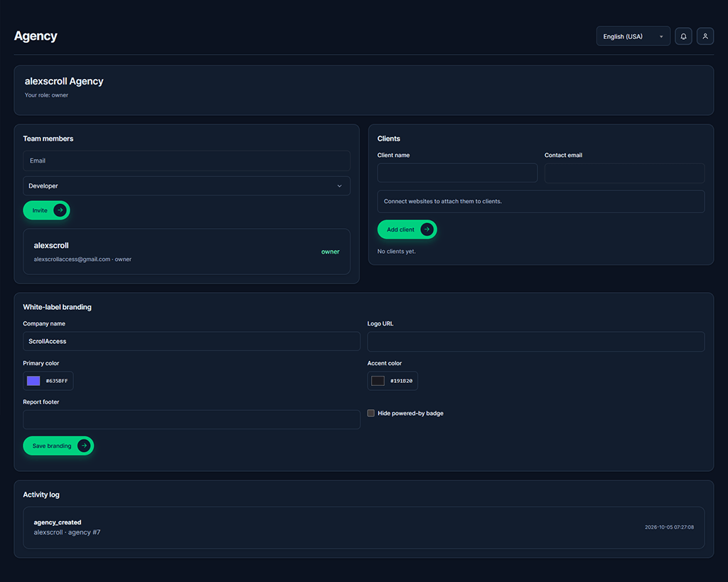
Task: Pick the Accent color swatch
Action: click(x=378, y=381)
